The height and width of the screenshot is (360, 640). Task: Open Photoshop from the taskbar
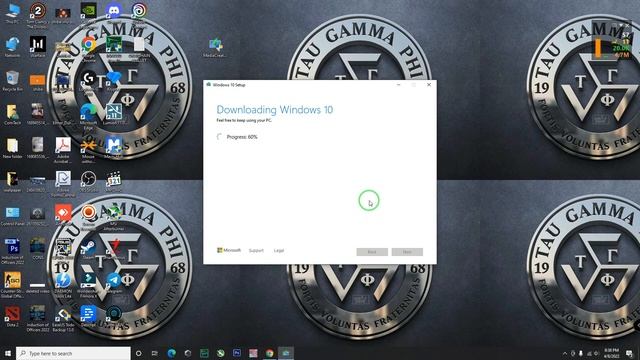click(237, 353)
